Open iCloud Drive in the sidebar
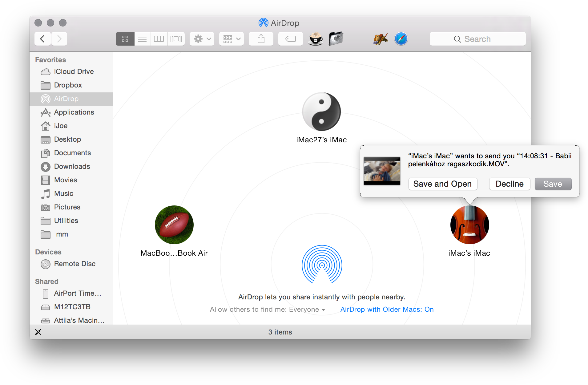The height and width of the screenshot is (385, 588). point(71,71)
